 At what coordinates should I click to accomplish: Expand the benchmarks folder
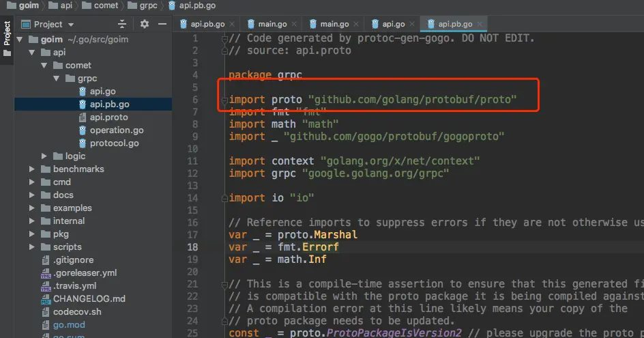pyautogui.click(x=31, y=169)
